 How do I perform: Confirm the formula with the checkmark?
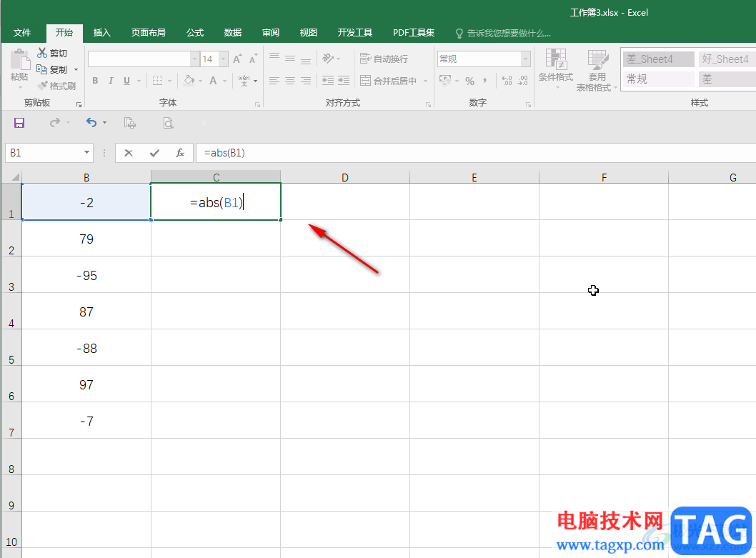(154, 153)
